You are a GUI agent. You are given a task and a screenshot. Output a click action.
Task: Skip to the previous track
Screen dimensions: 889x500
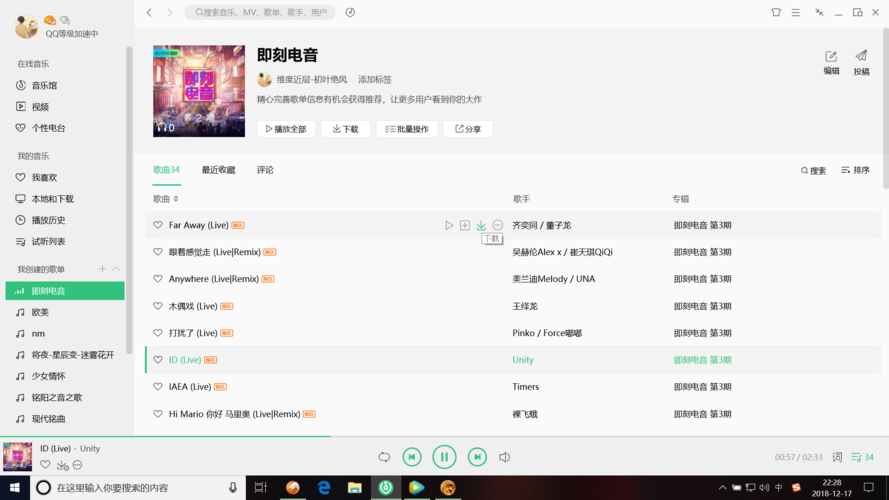pyautogui.click(x=412, y=457)
